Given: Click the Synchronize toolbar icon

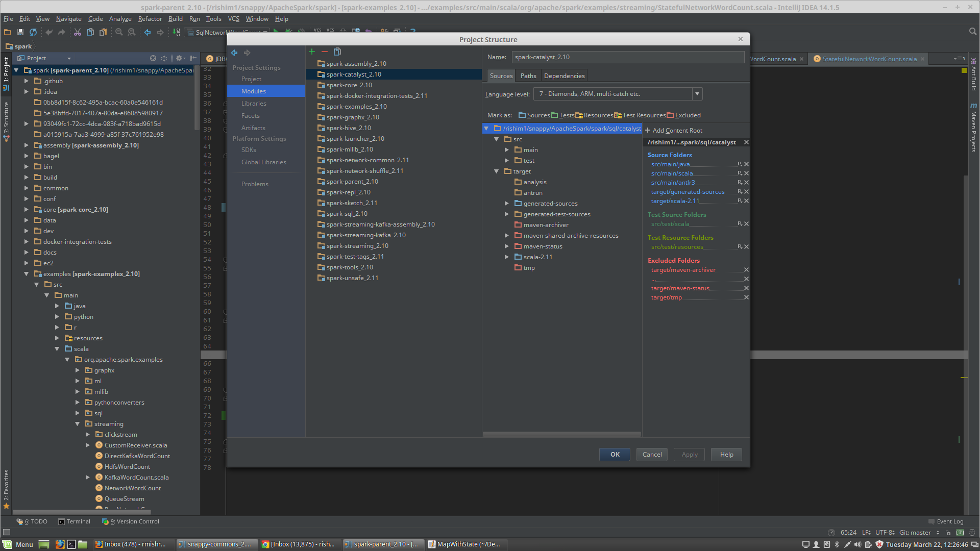Looking at the screenshot, I should coord(33,32).
